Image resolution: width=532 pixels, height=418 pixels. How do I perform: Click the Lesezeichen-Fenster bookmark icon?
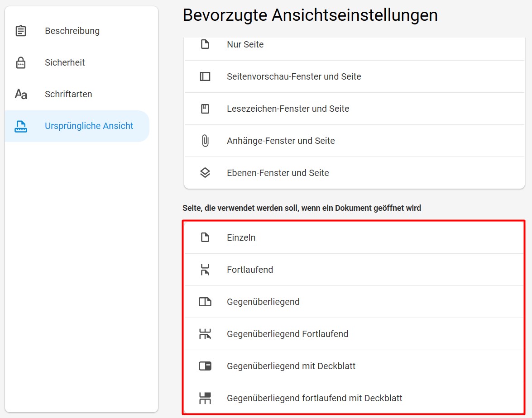pyautogui.click(x=205, y=109)
